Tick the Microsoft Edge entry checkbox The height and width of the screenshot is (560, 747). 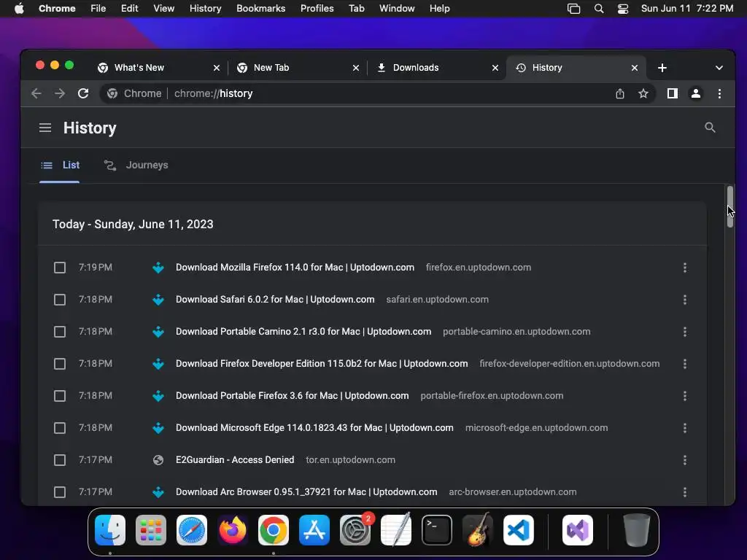(60, 427)
